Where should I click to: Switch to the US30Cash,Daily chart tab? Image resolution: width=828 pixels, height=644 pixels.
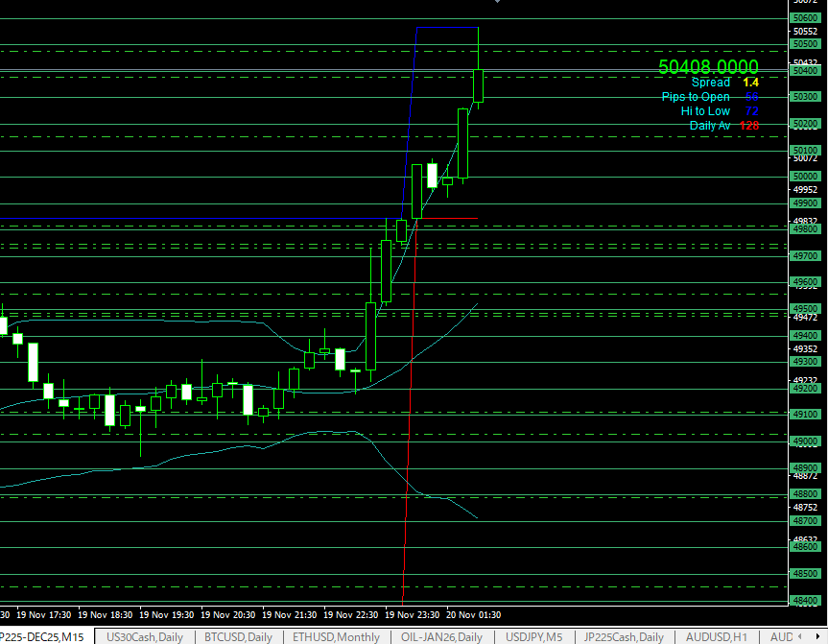click(144, 636)
